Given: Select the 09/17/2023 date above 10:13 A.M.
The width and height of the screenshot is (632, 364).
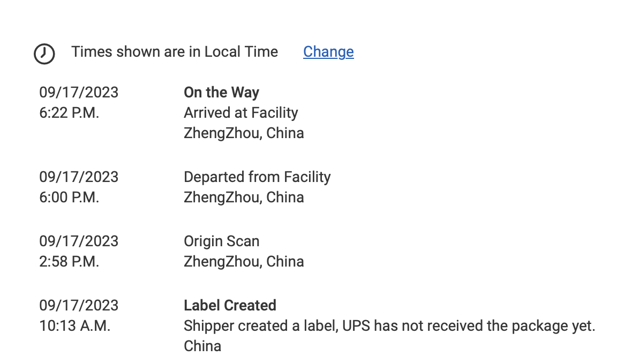Looking at the screenshot, I should (79, 306).
